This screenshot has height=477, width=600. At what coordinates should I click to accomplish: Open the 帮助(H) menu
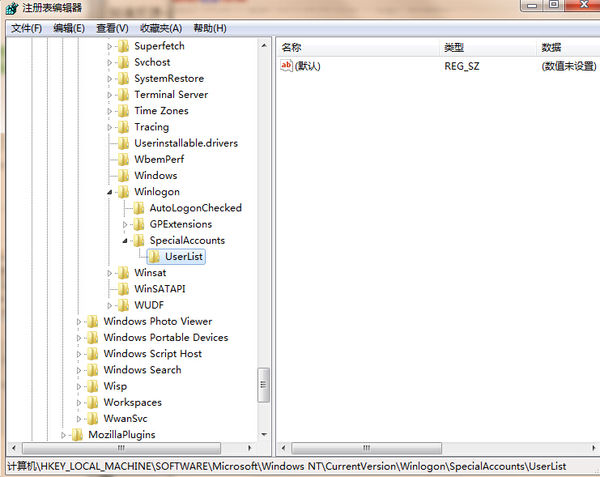click(210, 28)
